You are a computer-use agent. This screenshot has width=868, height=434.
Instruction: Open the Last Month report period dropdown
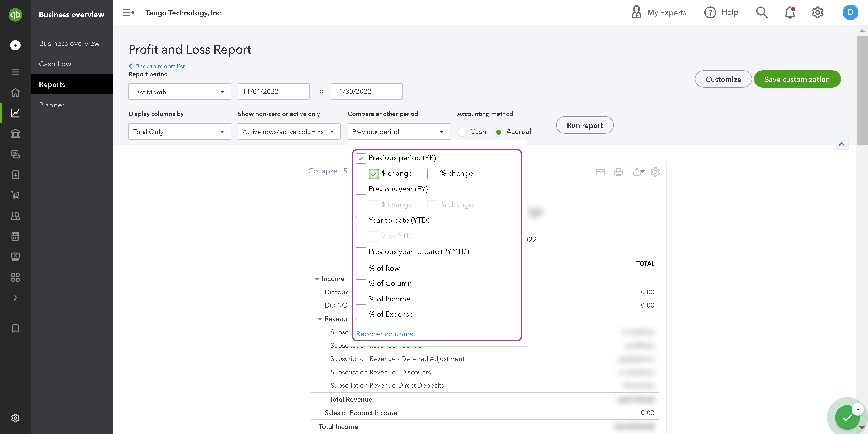(x=180, y=92)
